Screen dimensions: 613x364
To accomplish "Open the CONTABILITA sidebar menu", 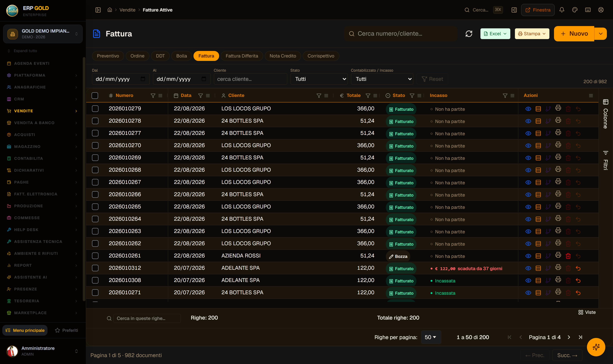I will pos(43,158).
